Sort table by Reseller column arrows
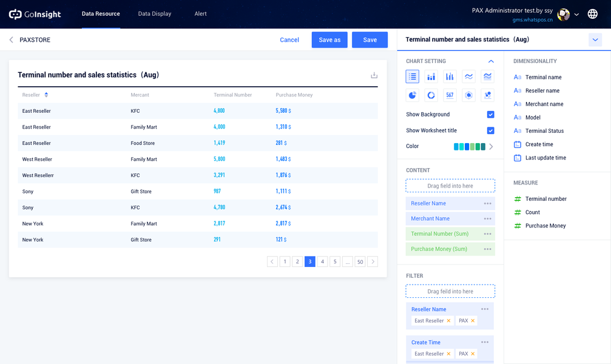 tap(46, 95)
